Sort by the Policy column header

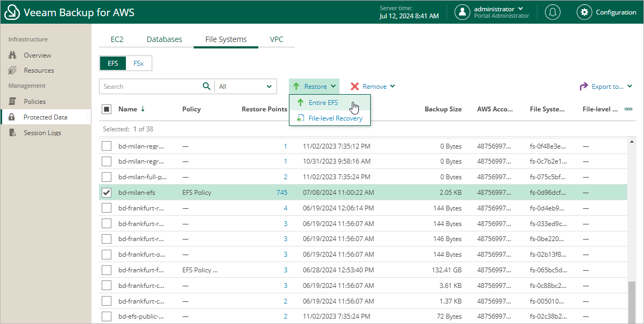[x=192, y=109]
